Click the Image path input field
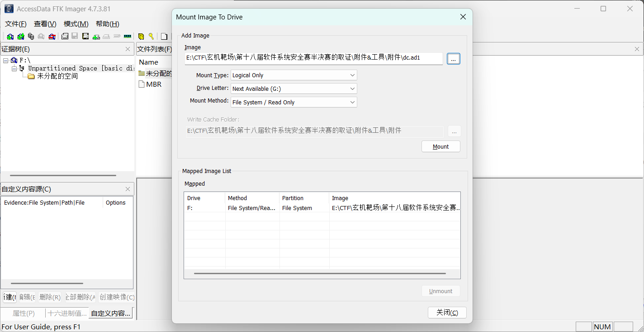Screen dimensions: 644x332 (x=314, y=58)
